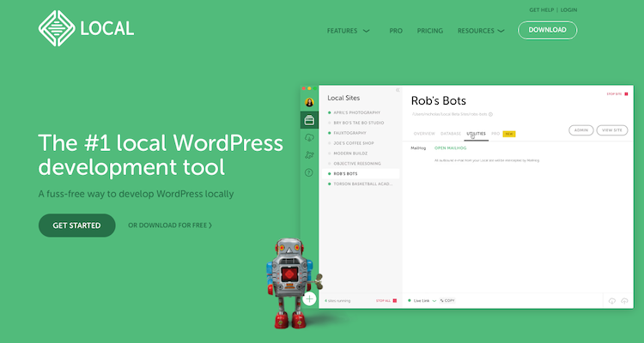Screen dimensions: 644x343
Task: Click the red Stop All square
Action: coord(395,301)
